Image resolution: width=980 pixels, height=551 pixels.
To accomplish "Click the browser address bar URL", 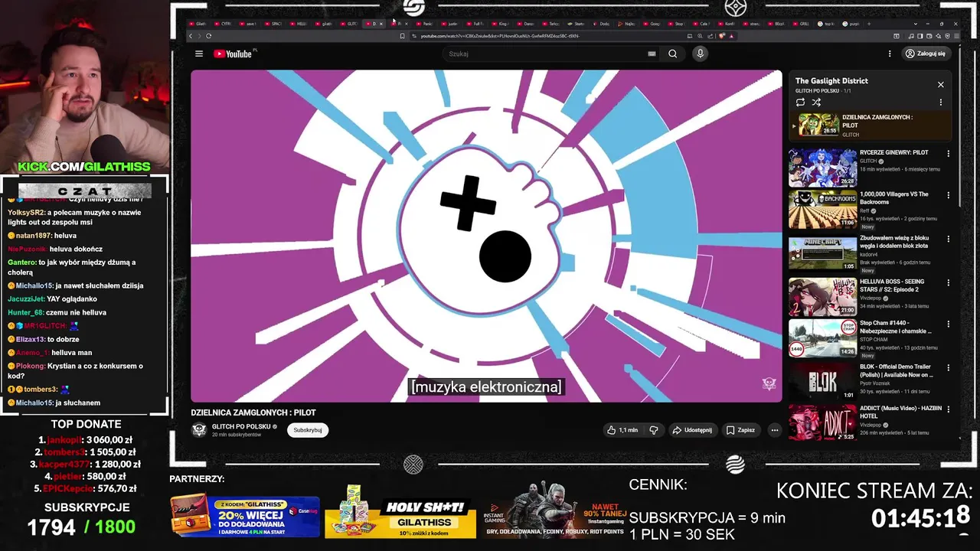I will (x=501, y=36).
